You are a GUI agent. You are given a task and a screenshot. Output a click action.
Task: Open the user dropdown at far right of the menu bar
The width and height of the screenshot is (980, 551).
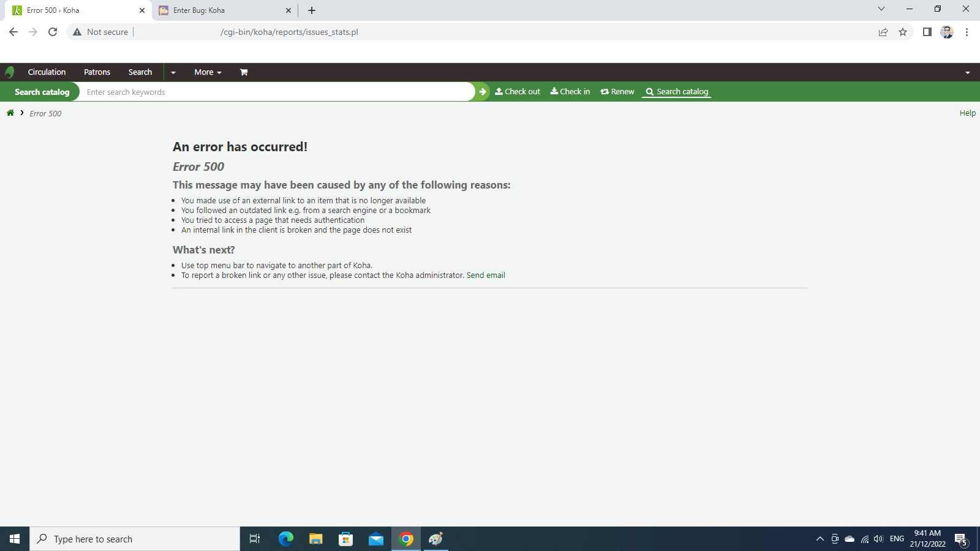pyautogui.click(x=968, y=72)
